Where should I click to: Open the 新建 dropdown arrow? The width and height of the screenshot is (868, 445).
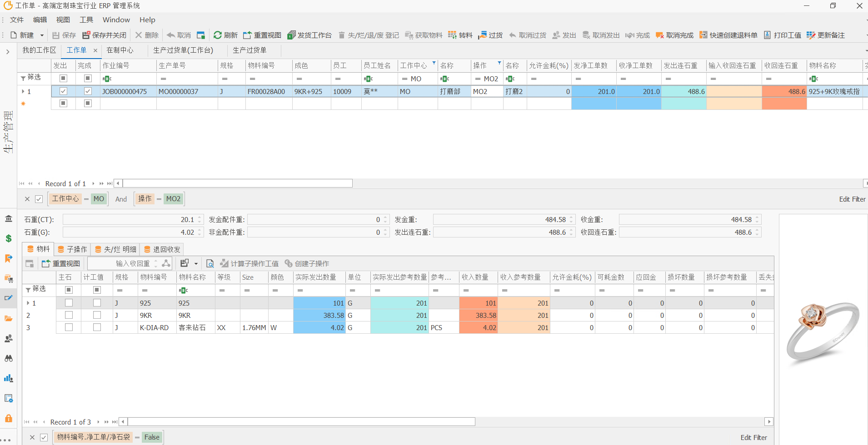pyautogui.click(x=42, y=35)
